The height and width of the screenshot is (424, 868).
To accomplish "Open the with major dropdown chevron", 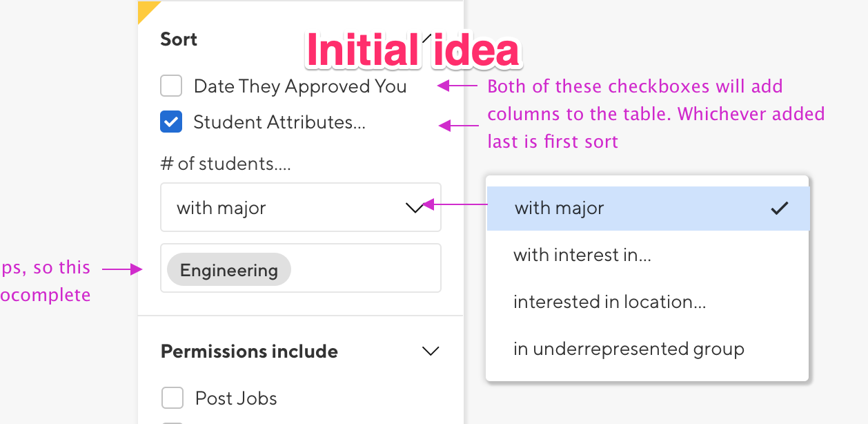I will coord(415,208).
